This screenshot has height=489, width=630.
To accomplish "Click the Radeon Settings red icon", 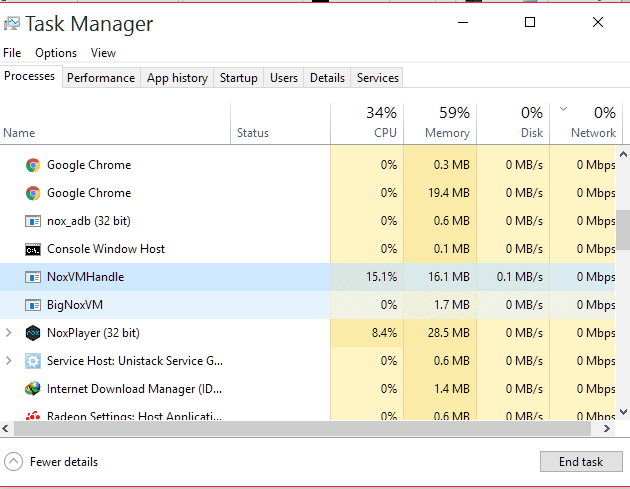I will click(x=33, y=416).
